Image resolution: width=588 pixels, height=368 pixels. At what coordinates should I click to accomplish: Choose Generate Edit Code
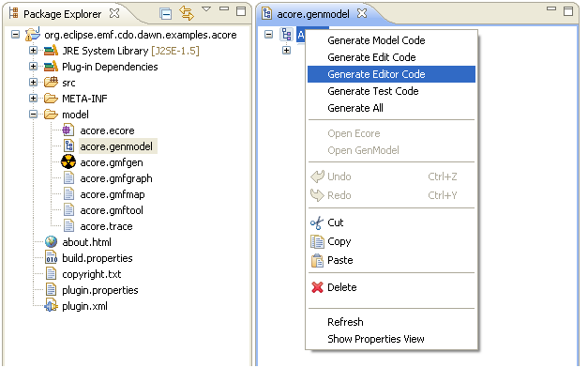click(391, 57)
